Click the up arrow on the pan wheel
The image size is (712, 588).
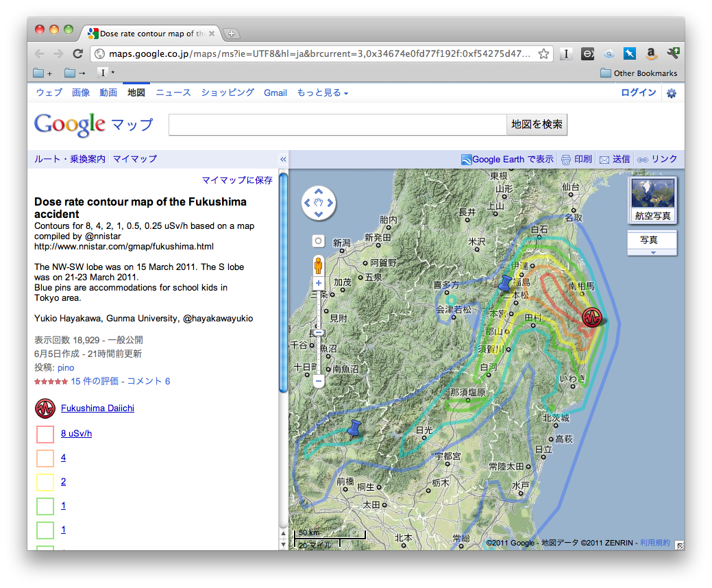click(318, 190)
